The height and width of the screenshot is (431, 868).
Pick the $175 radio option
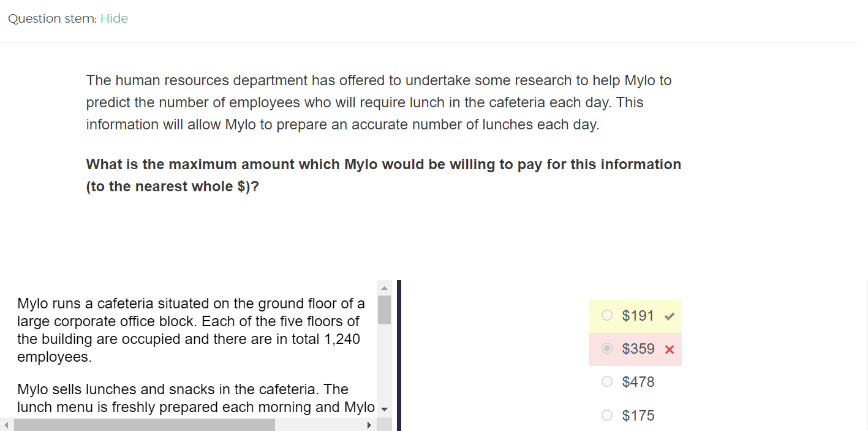point(607,416)
